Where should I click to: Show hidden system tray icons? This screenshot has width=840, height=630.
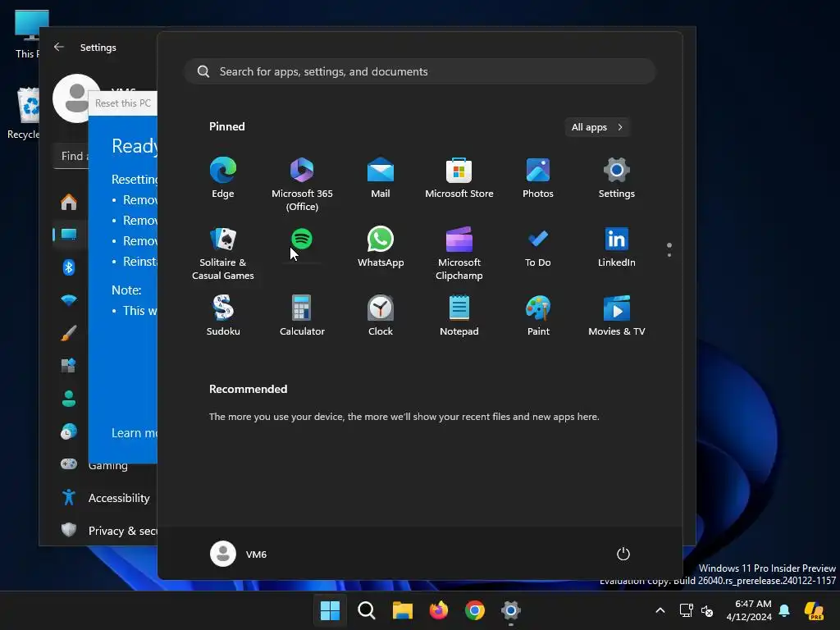point(660,610)
